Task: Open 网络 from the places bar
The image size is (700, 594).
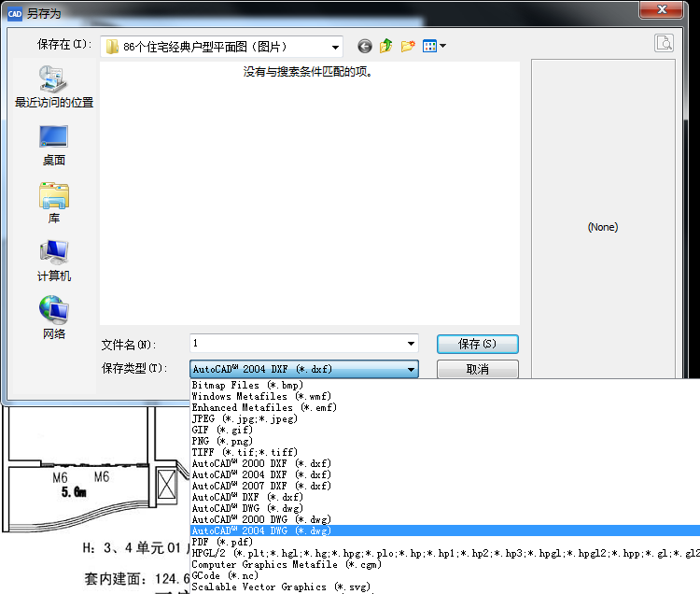Action: (53, 318)
